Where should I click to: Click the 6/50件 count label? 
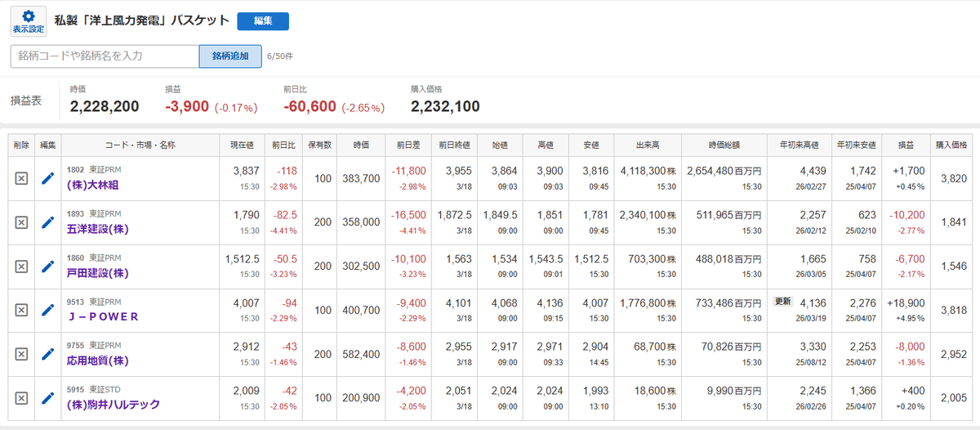click(x=280, y=56)
